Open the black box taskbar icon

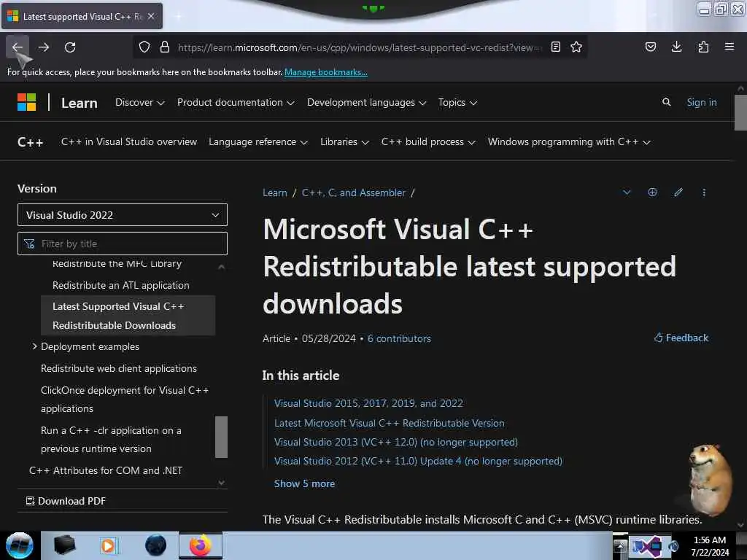pyautogui.click(x=65, y=545)
